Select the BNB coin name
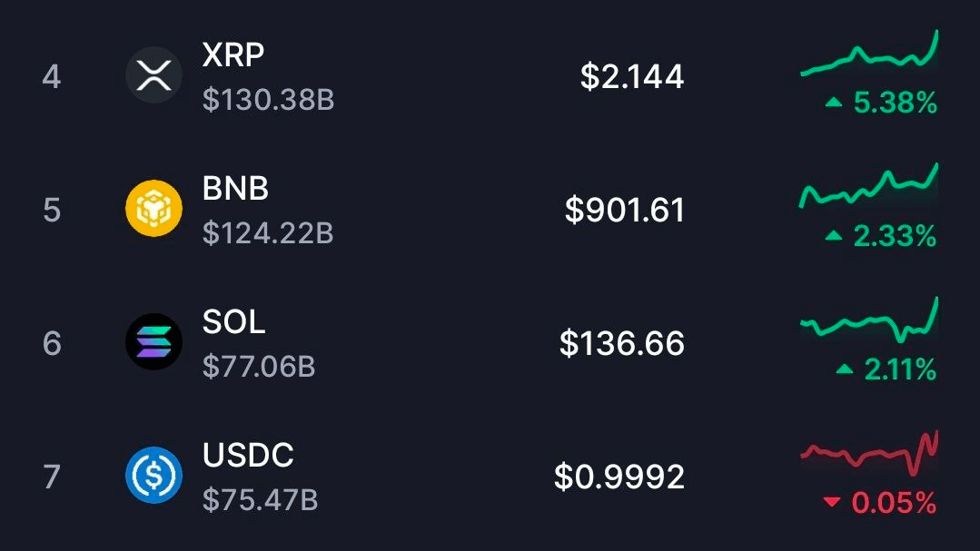The image size is (980, 551). click(x=235, y=189)
